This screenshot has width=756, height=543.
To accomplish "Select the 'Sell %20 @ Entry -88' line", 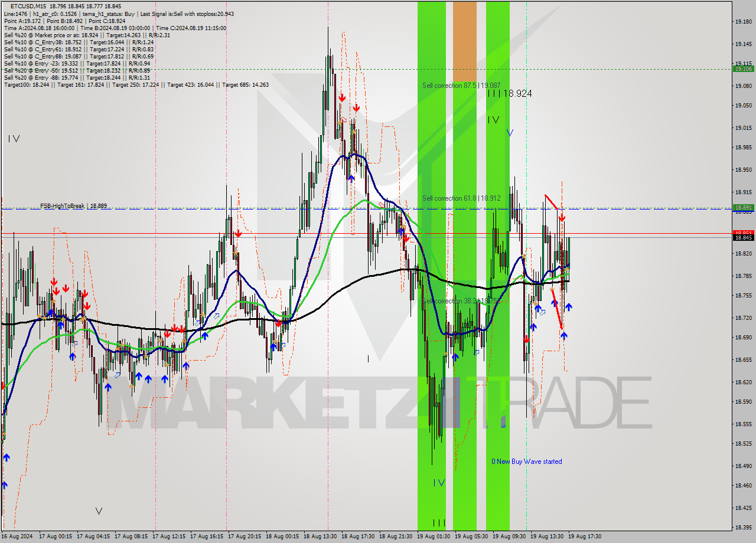I will (x=77, y=77).
